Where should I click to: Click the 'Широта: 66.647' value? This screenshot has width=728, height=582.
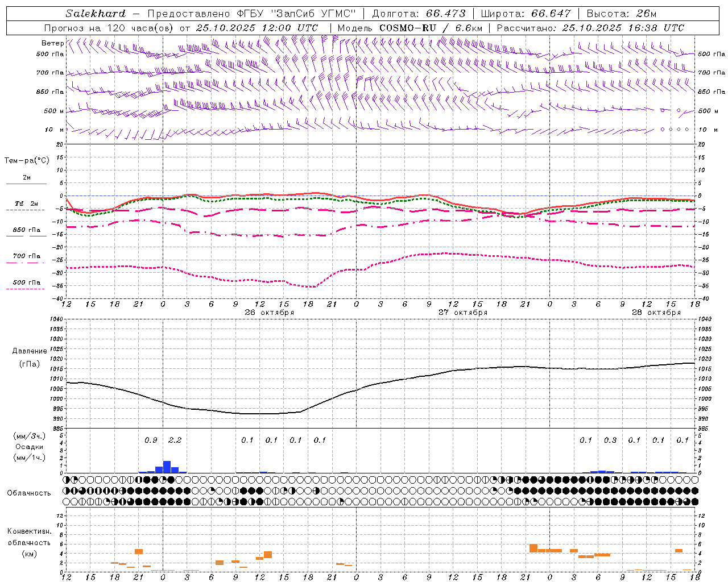[526, 14]
